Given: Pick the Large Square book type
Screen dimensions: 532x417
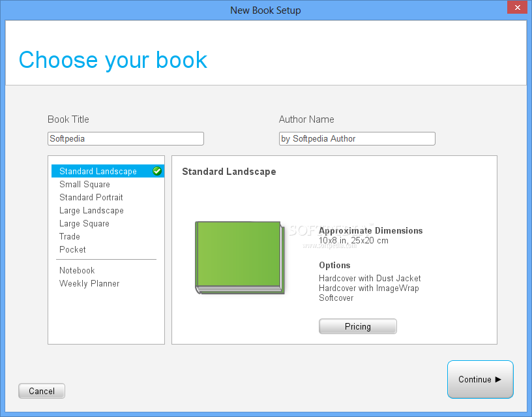Looking at the screenshot, I should coord(84,223).
